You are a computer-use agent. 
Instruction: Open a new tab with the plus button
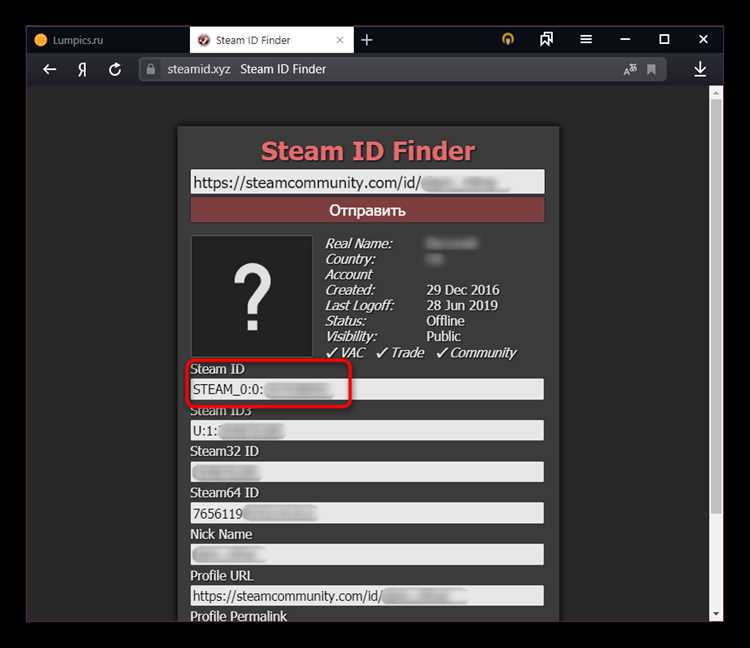[367, 40]
